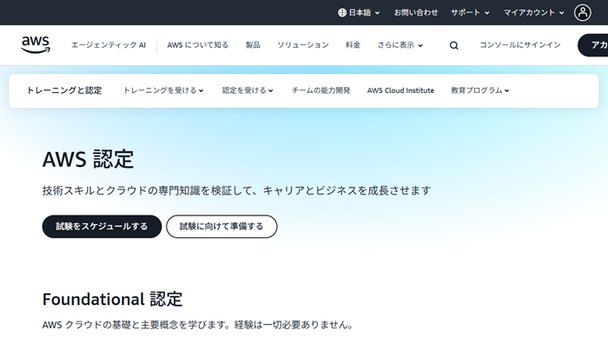Open チームの能力開発 nav item

click(321, 90)
